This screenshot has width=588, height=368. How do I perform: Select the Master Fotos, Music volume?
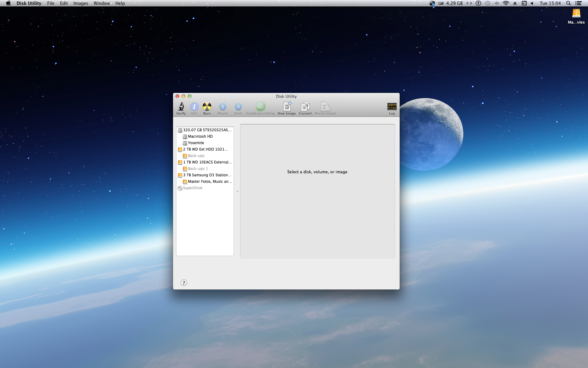point(205,182)
